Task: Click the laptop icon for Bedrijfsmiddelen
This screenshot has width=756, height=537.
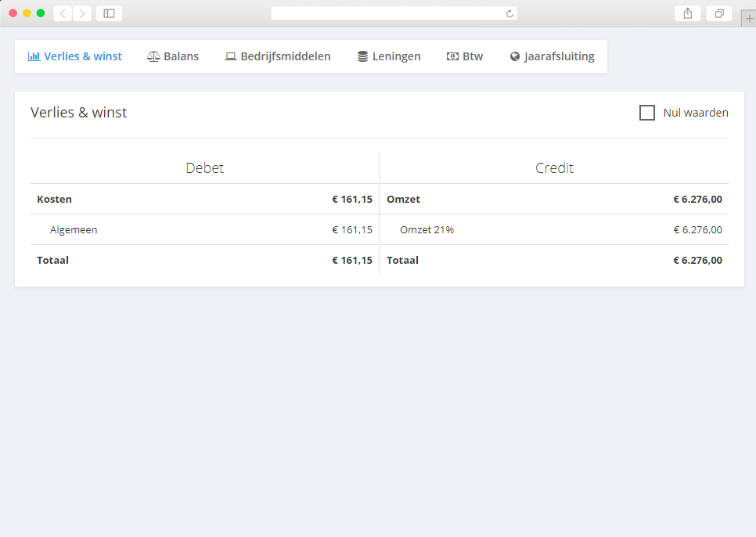Action: (x=230, y=56)
